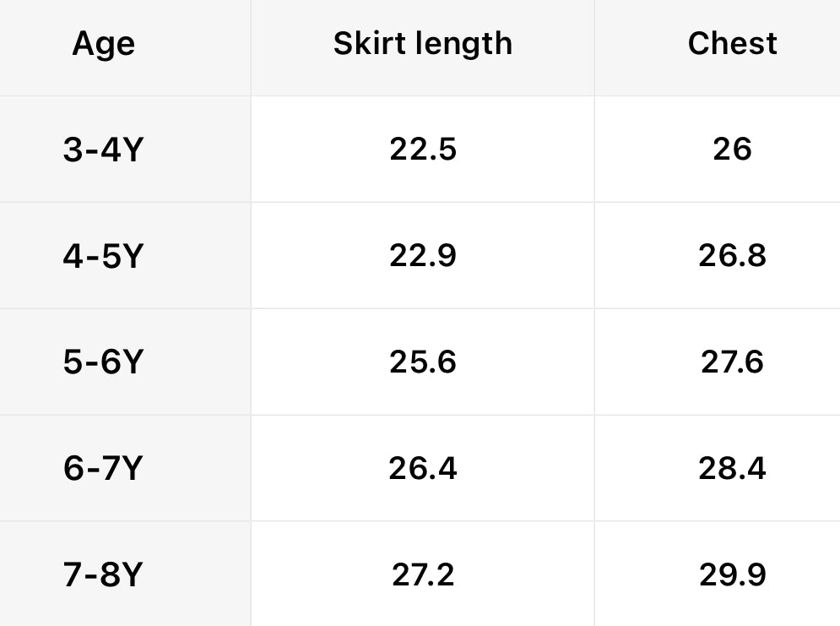Click chest value 26.8
The image size is (840, 626).
(732, 255)
